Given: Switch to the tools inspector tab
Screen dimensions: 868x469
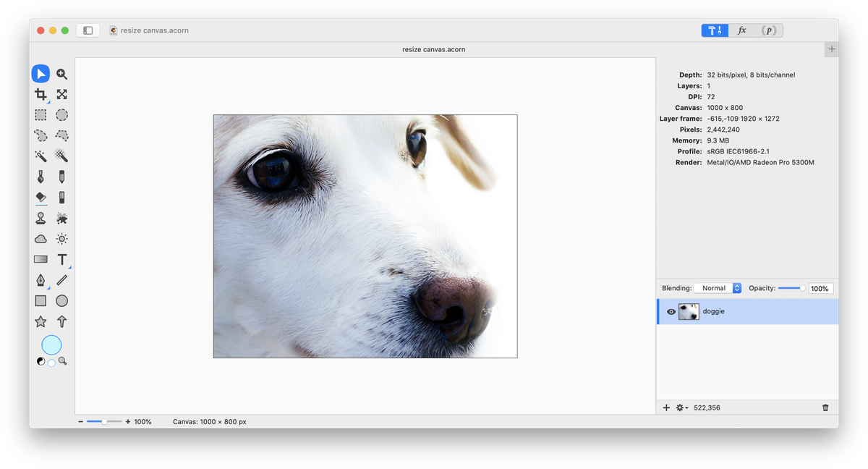Looking at the screenshot, I should [x=715, y=30].
